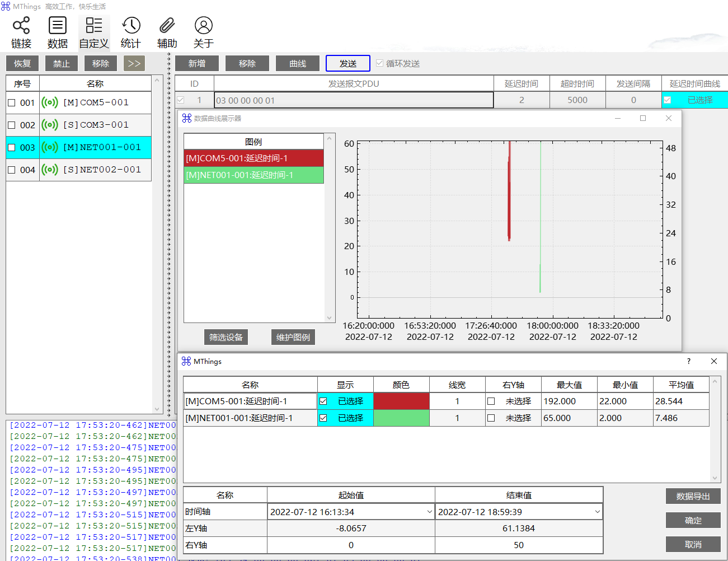Image resolution: width=728 pixels, height=561 pixels.
Task: Click the 筛选设备 button
Action: (x=226, y=337)
